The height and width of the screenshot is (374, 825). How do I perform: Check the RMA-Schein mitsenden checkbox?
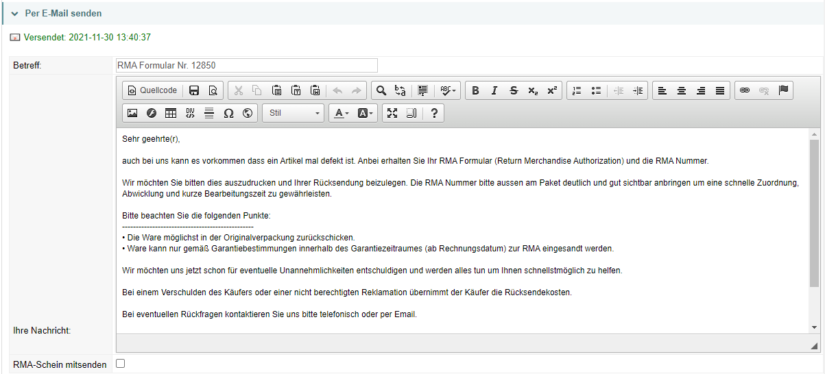pyautogui.click(x=120, y=363)
